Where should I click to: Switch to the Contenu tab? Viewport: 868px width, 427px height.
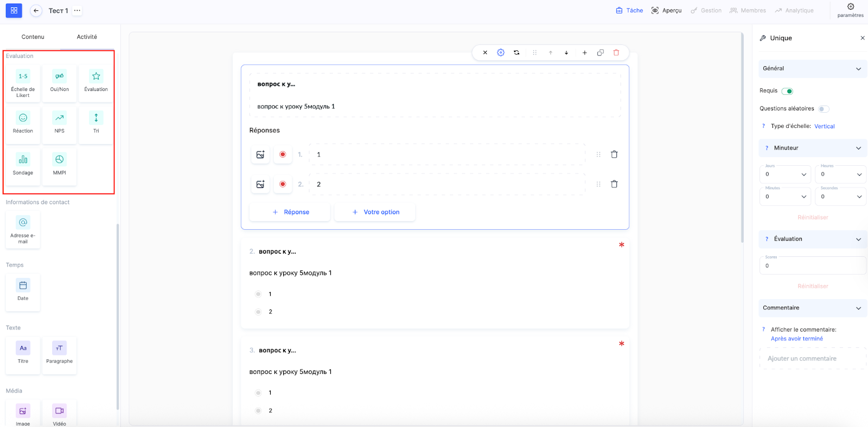33,37
